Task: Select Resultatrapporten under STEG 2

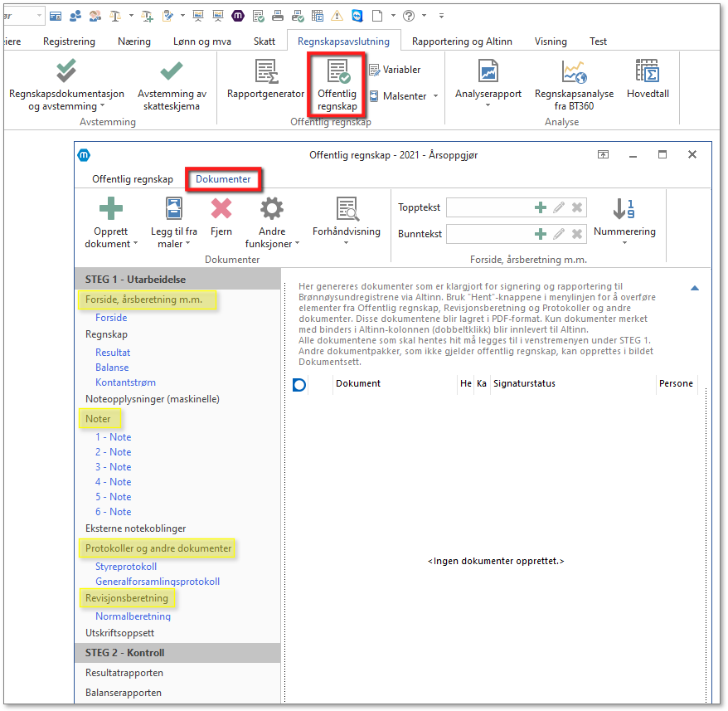Action: pyautogui.click(x=124, y=673)
